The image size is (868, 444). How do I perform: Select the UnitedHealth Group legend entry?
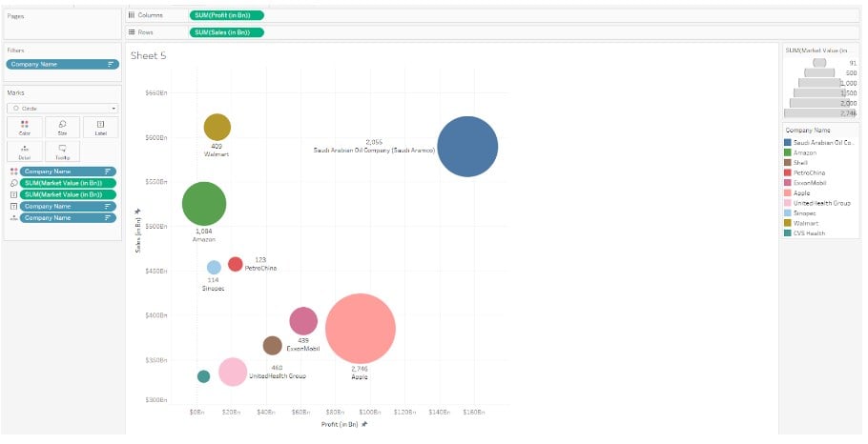tap(817, 203)
